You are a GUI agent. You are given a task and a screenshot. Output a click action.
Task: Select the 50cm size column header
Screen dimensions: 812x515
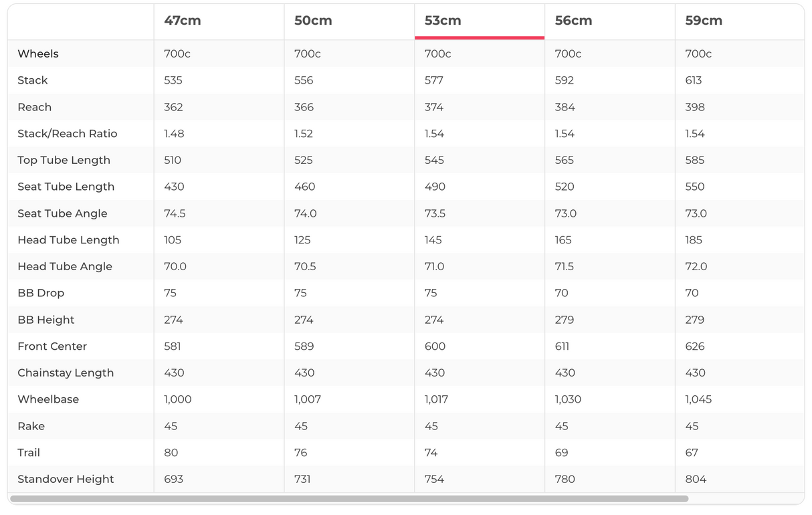[313, 21]
